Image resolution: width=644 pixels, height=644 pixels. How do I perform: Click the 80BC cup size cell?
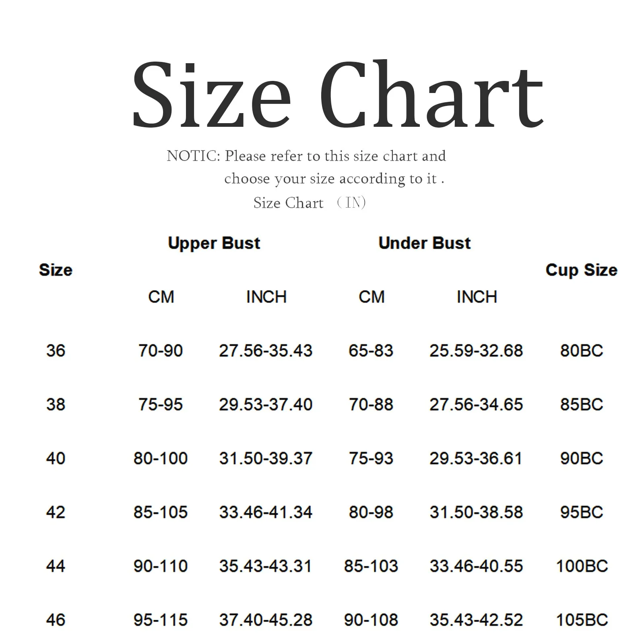tap(581, 351)
